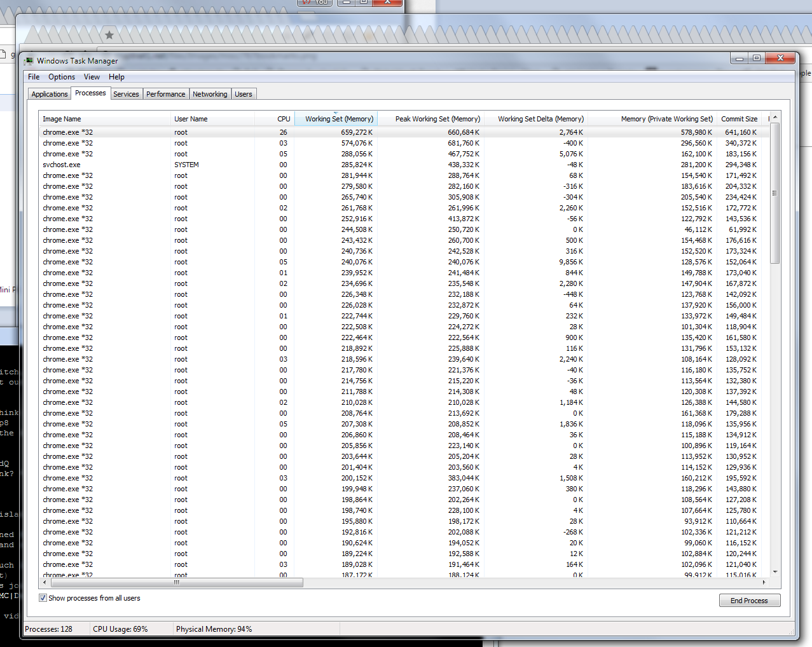Click the Peak Working Set (Memory) header
812x647 pixels.
tap(430, 119)
